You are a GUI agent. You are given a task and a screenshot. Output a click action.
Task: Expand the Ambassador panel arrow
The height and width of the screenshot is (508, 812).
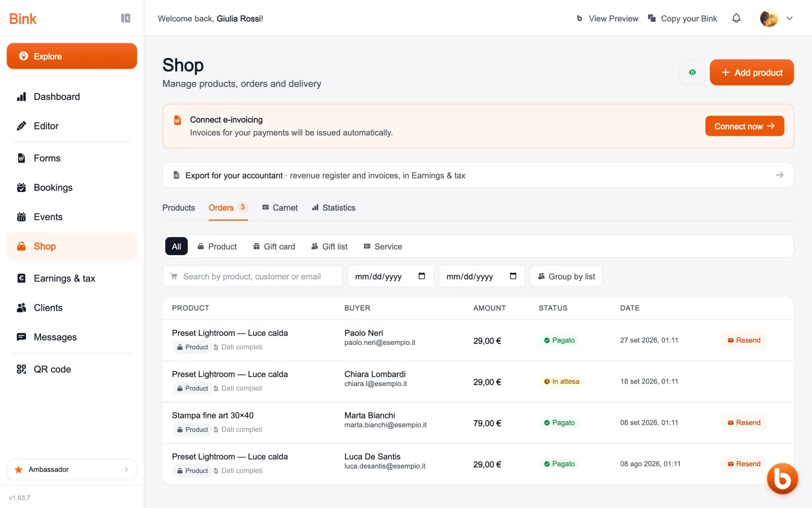pos(126,469)
